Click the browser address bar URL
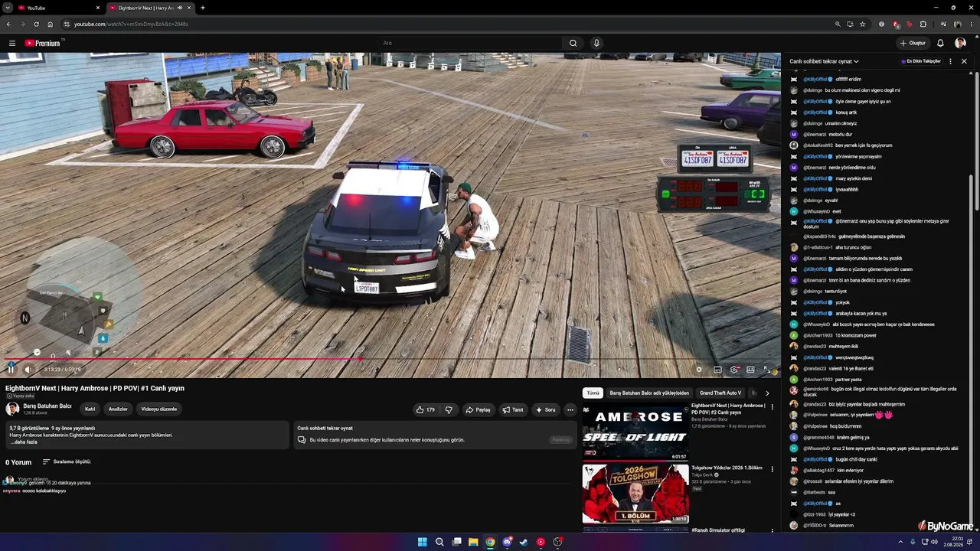This screenshot has width=980, height=551. [x=131, y=24]
